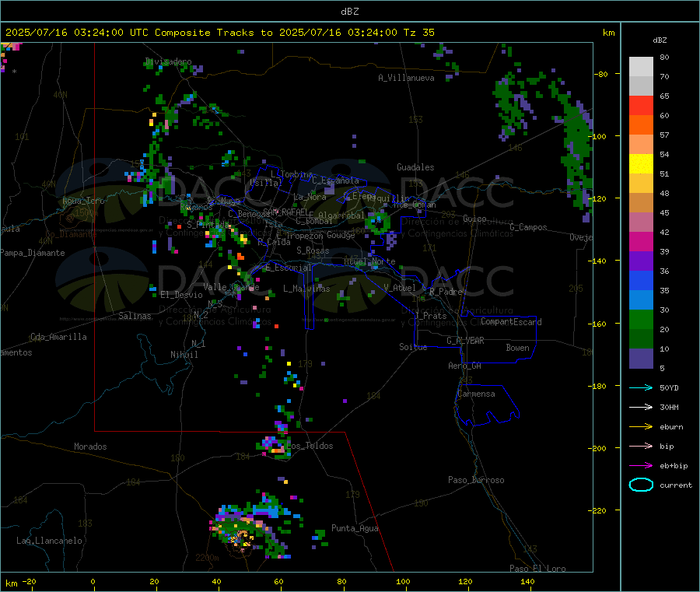Click the magenta eb+bip arrow icon
The height and width of the screenshot is (592, 700).
641,466
